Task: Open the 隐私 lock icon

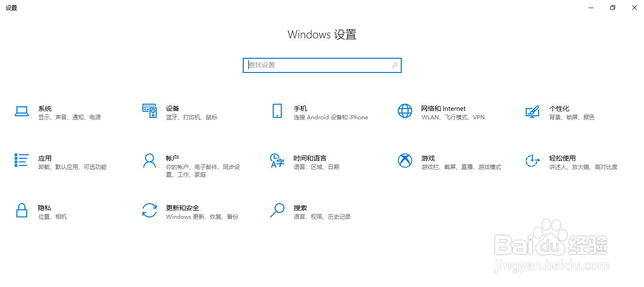Action: (x=22, y=210)
